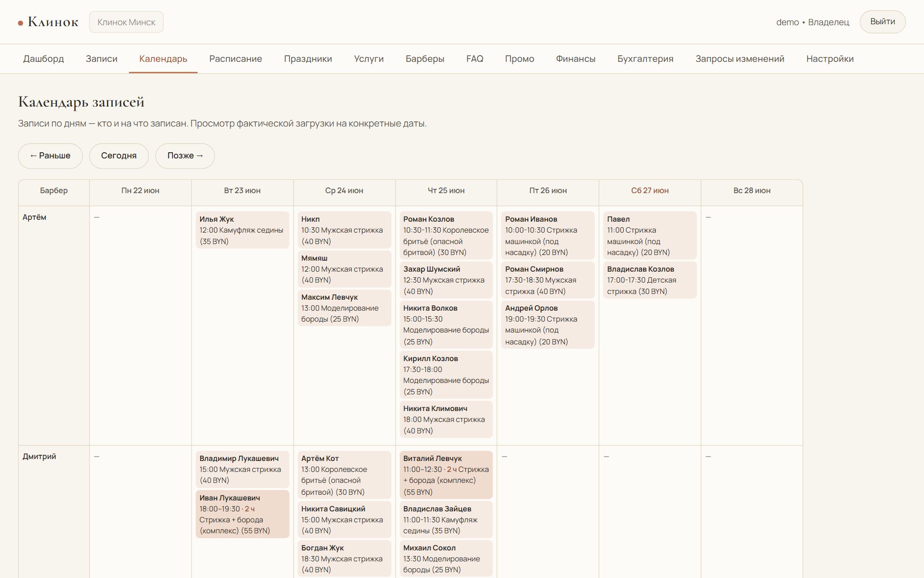
Task: Open Никита Волков's 15:00 booking
Action: coord(446,325)
